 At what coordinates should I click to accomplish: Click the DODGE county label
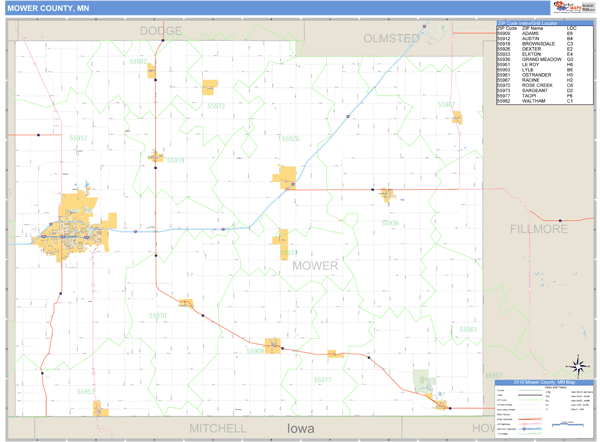pyautogui.click(x=161, y=32)
